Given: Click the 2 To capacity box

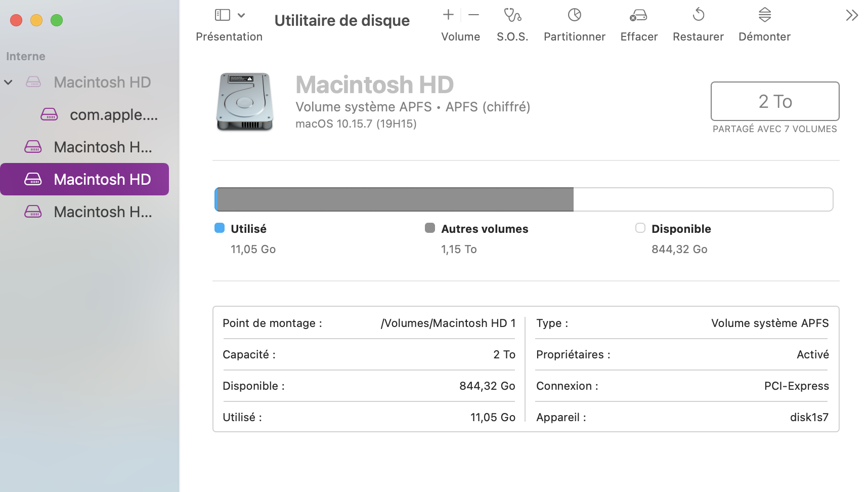Looking at the screenshot, I should click(x=775, y=101).
